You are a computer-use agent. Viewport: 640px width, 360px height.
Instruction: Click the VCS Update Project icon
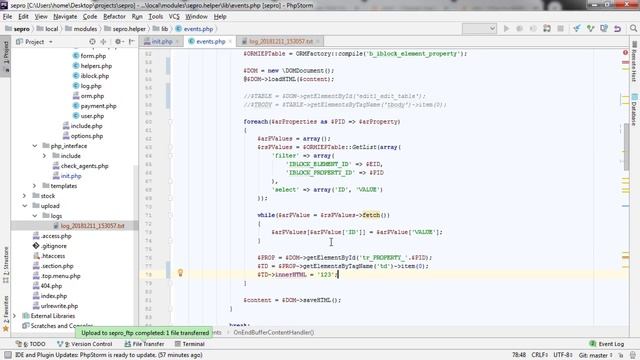(x=576, y=29)
